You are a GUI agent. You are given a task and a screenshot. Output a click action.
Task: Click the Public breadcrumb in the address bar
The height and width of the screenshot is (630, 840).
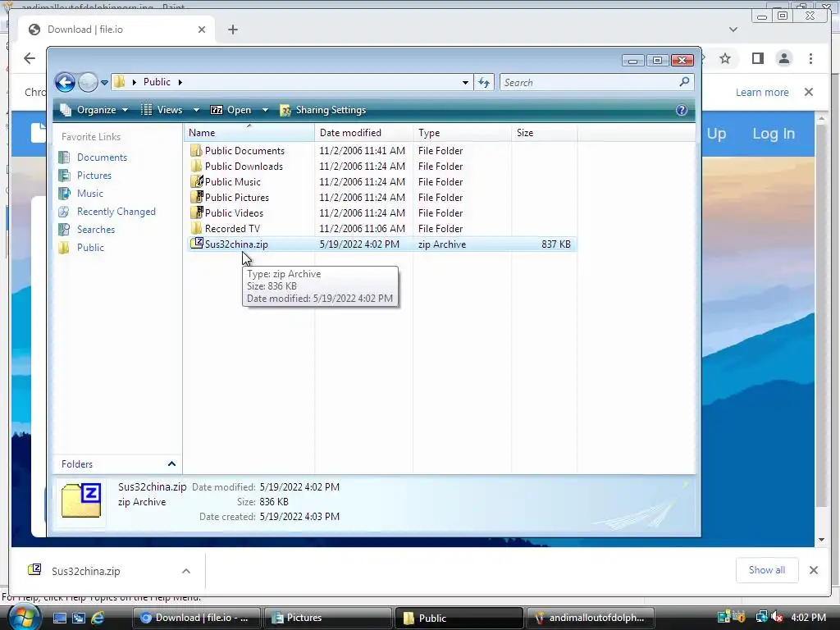(x=157, y=82)
